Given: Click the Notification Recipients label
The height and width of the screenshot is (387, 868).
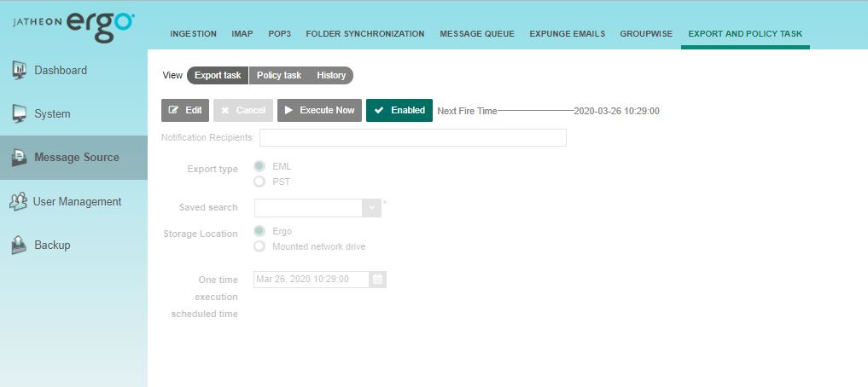Looking at the screenshot, I should coord(208,137).
